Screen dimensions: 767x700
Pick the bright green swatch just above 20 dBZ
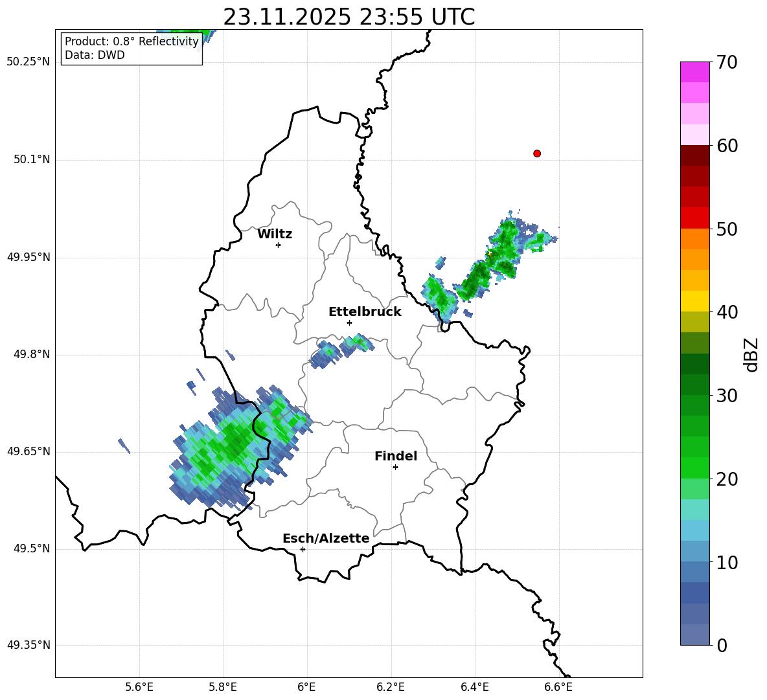pos(694,468)
